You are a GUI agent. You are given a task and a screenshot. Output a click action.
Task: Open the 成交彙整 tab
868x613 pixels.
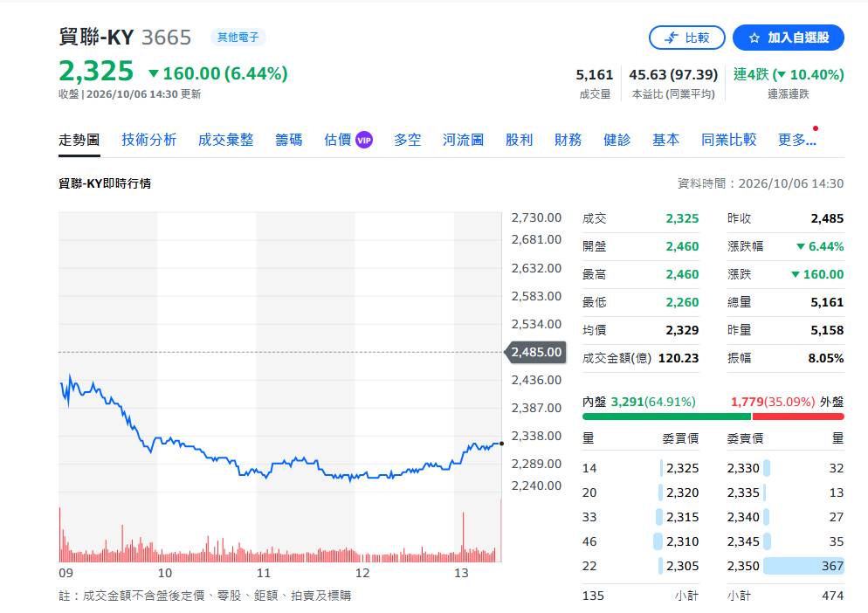226,140
